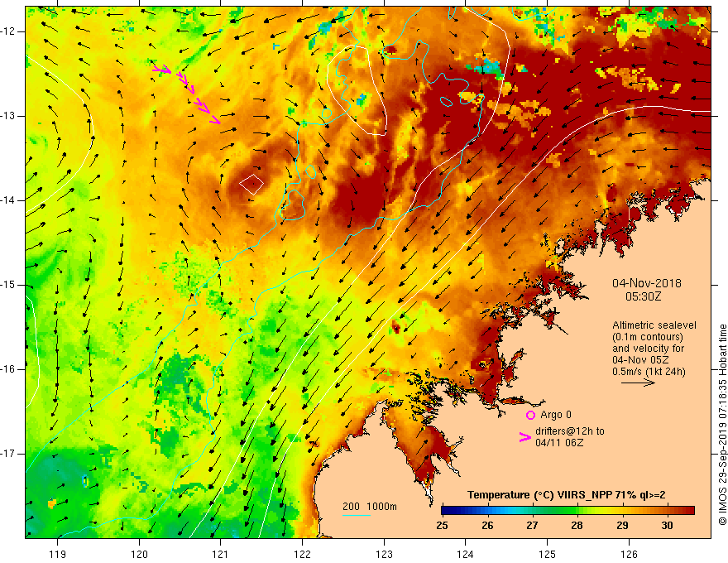
Task: Click the 'Argo 0' legend label
Action: [x=556, y=415]
